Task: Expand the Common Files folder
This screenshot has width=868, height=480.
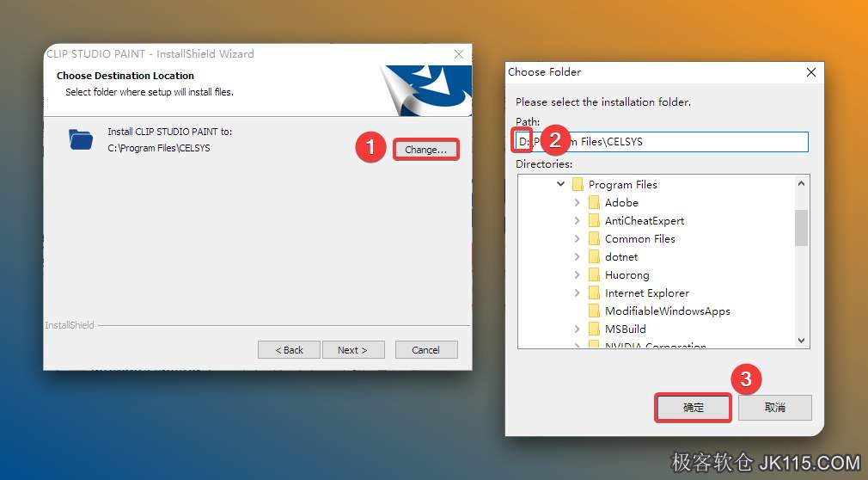Action: coord(578,239)
